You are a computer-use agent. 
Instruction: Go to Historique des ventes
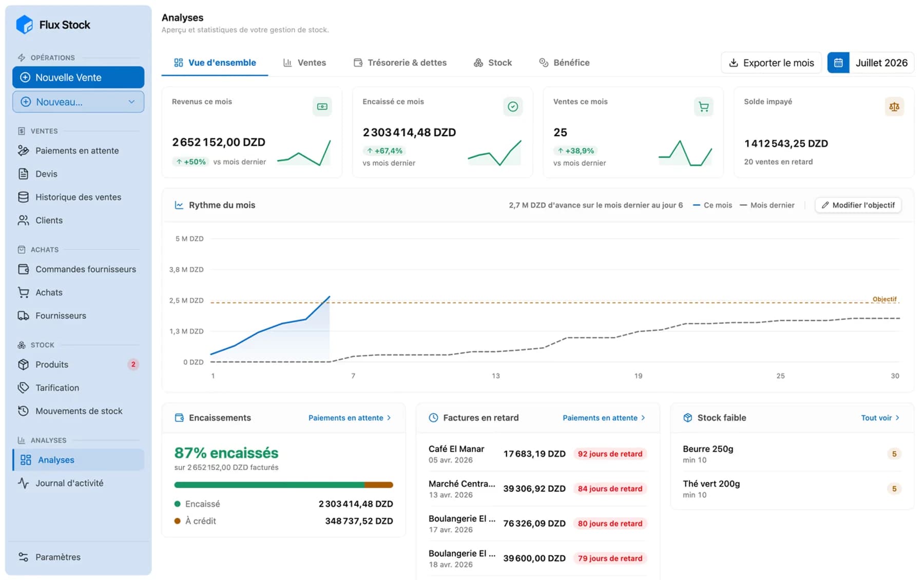click(78, 197)
